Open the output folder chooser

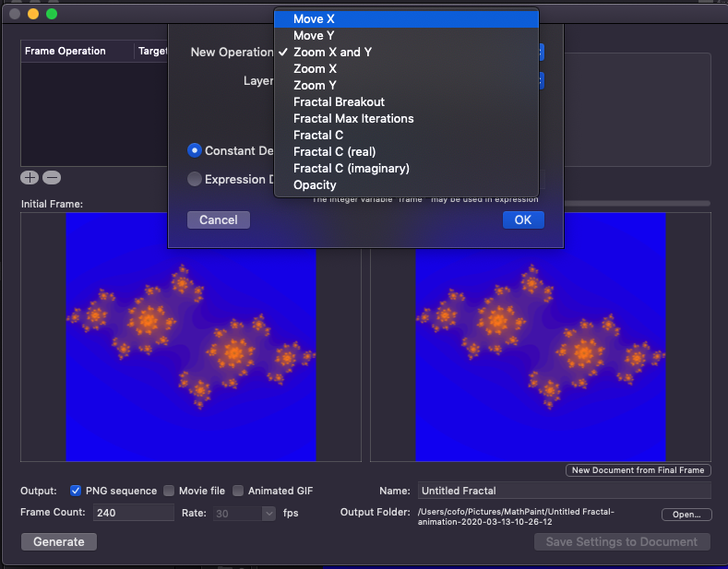[x=686, y=515]
